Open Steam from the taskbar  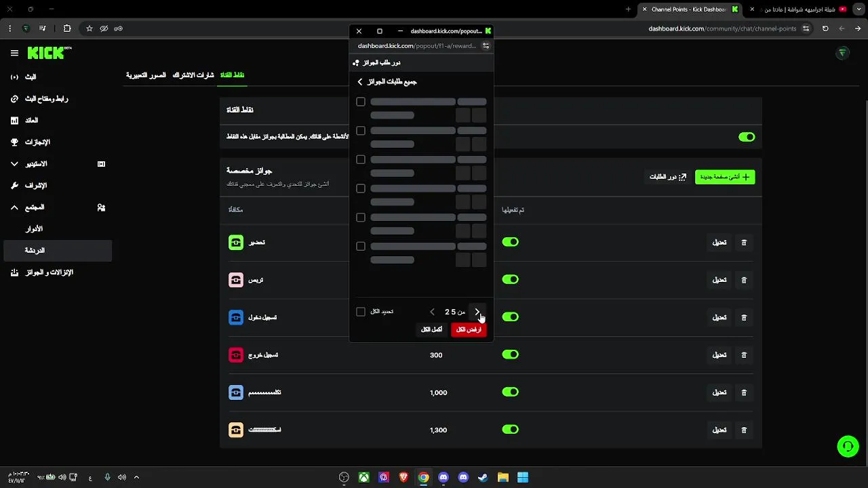pos(483,477)
